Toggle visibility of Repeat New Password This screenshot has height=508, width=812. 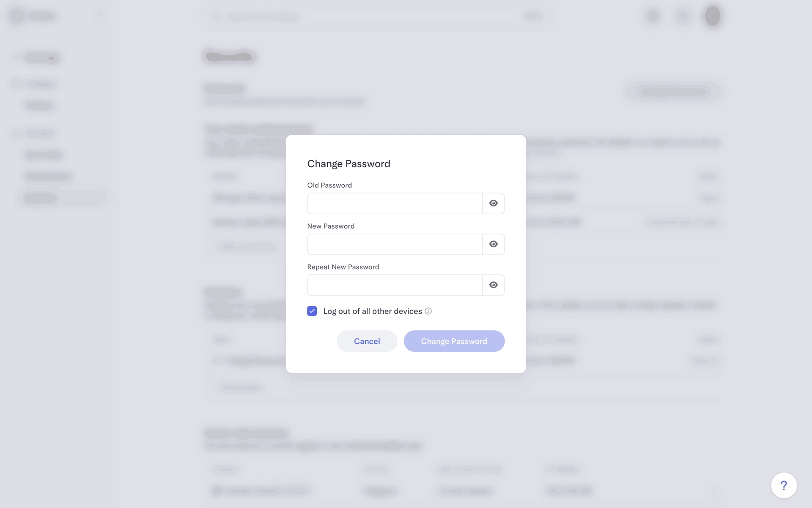(x=493, y=285)
